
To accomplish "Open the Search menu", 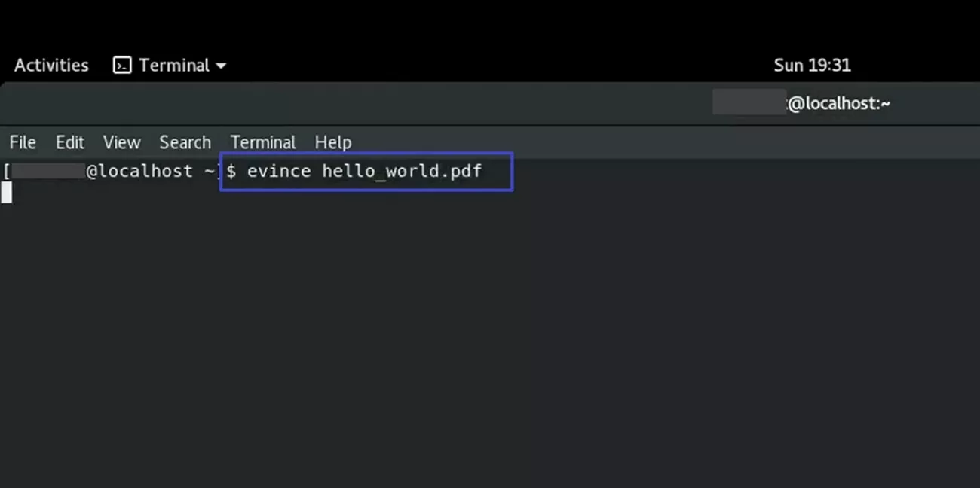I will pyautogui.click(x=185, y=142).
